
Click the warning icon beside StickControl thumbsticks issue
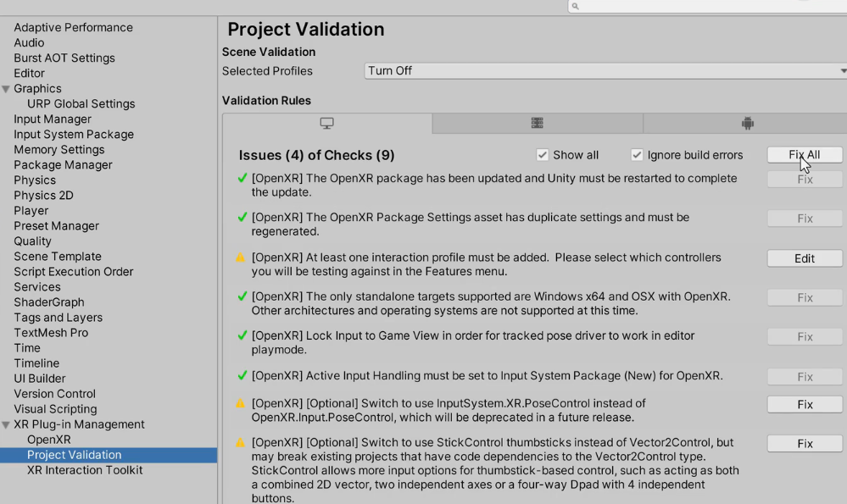pyautogui.click(x=242, y=441)
